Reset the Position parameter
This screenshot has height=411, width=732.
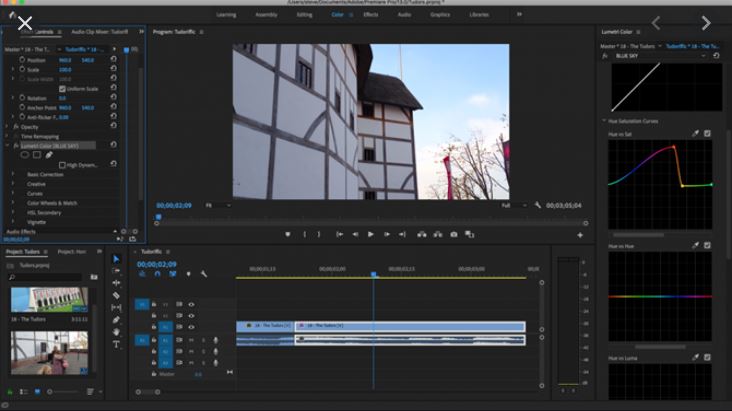click(113, 59)
